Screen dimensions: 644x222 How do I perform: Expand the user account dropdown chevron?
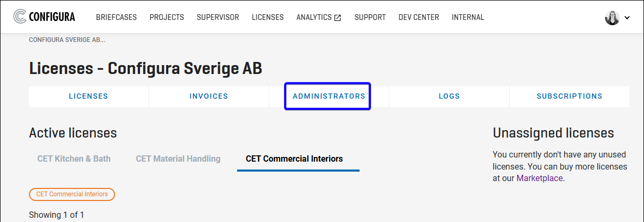[x=627, y=18]
